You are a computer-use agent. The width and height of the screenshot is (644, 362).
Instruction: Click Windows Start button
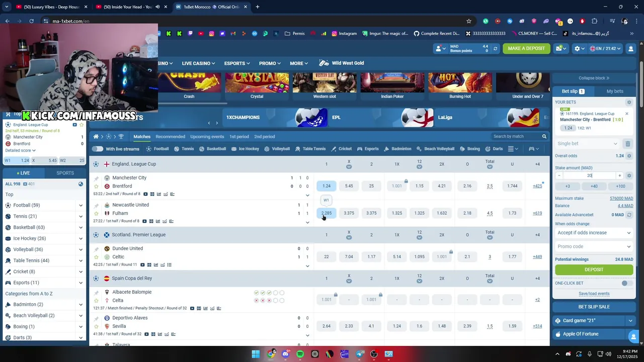click(x=256, y=354)
